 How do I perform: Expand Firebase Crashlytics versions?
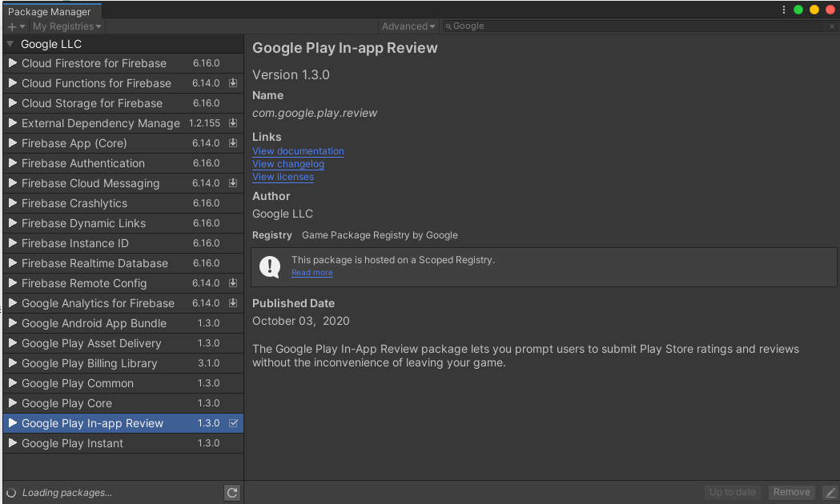click(13, 203)
